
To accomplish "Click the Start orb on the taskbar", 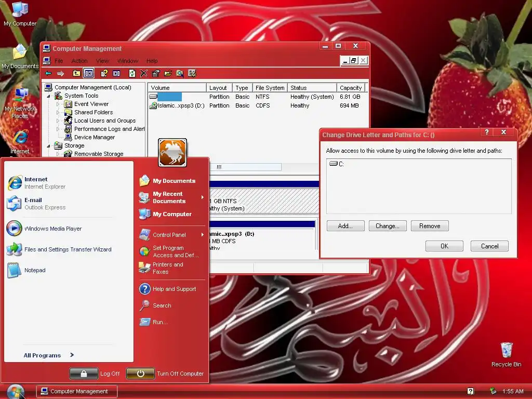I will (16, 391).
